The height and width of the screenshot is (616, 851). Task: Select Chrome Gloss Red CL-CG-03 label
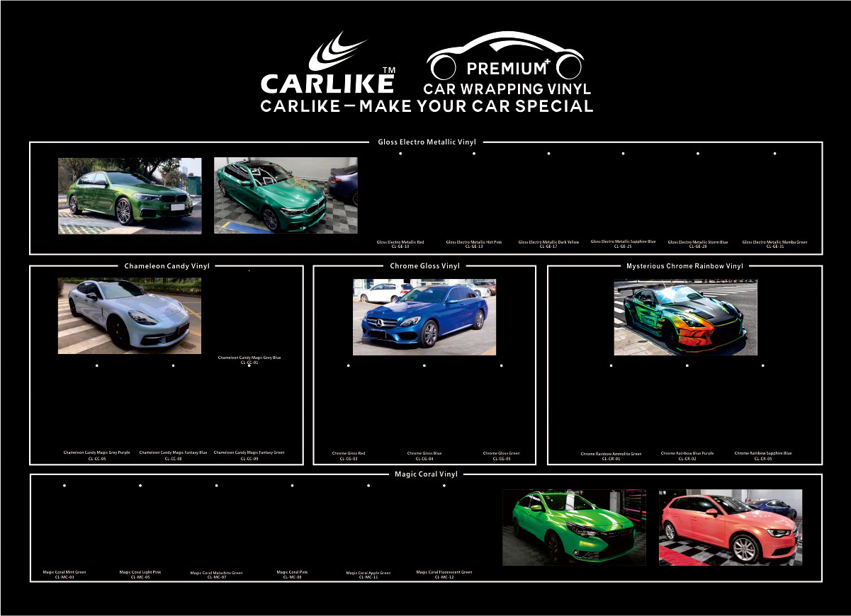tap(349, 456)
